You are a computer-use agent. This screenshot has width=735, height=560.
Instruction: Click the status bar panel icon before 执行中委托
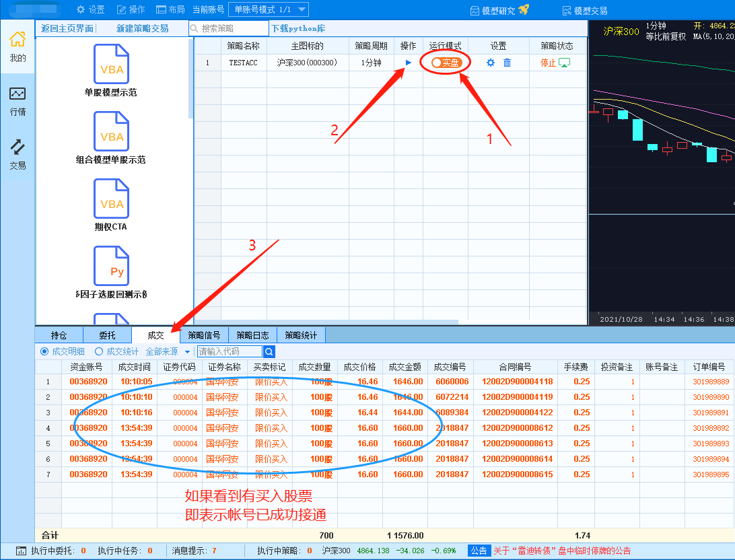coord(21,551)
